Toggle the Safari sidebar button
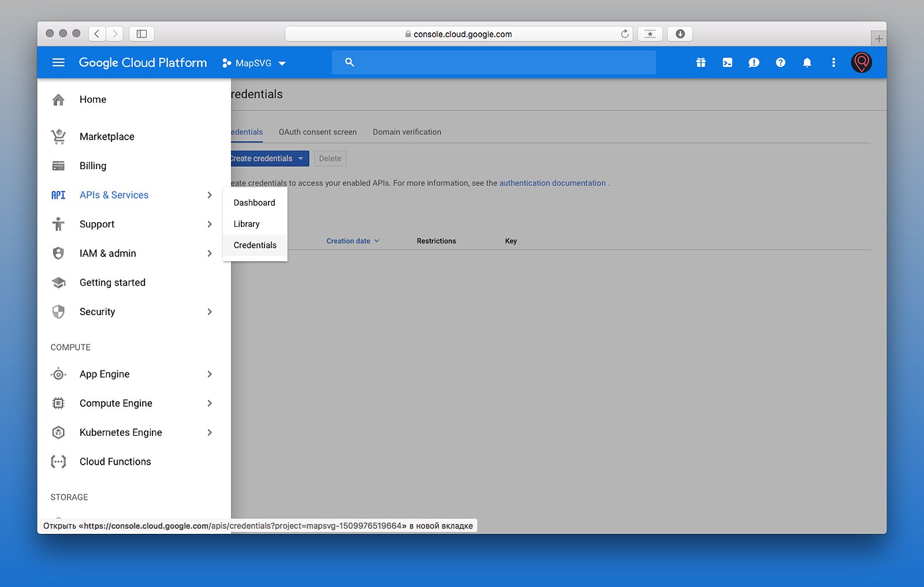This screenshot has width=924, height=587. click(141, 34)
